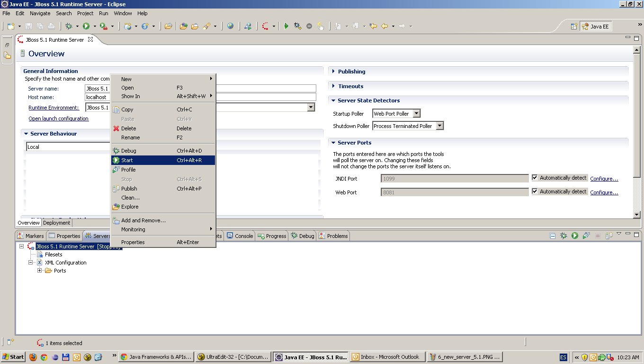
Task: Expand the Publishing section
Action: tap(334, 71)
